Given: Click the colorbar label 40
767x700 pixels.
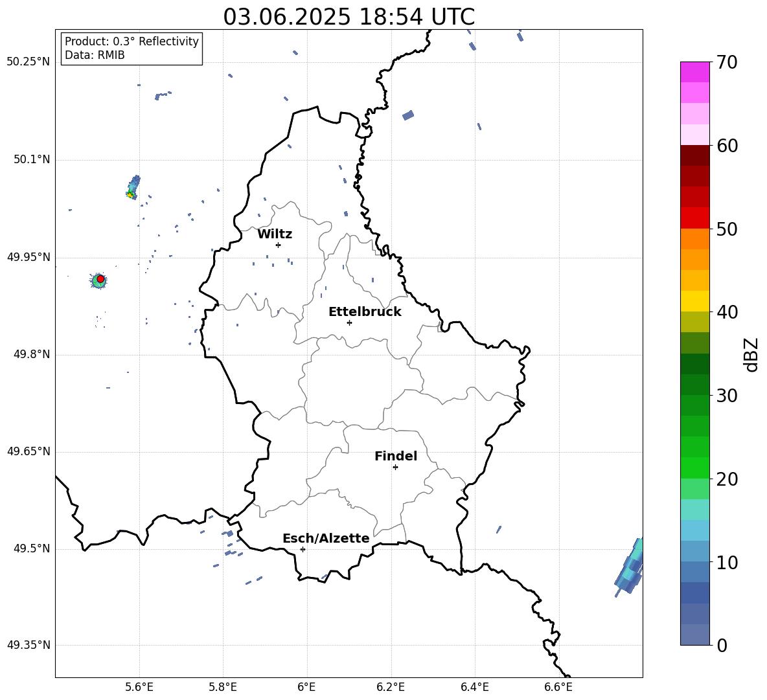Looking at the screenshot, I should pyautogui.click(x=727, y=312).
